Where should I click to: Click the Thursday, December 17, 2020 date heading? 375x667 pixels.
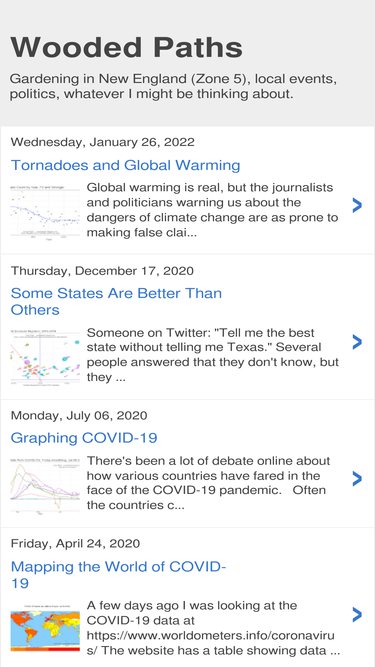[102, 271]
